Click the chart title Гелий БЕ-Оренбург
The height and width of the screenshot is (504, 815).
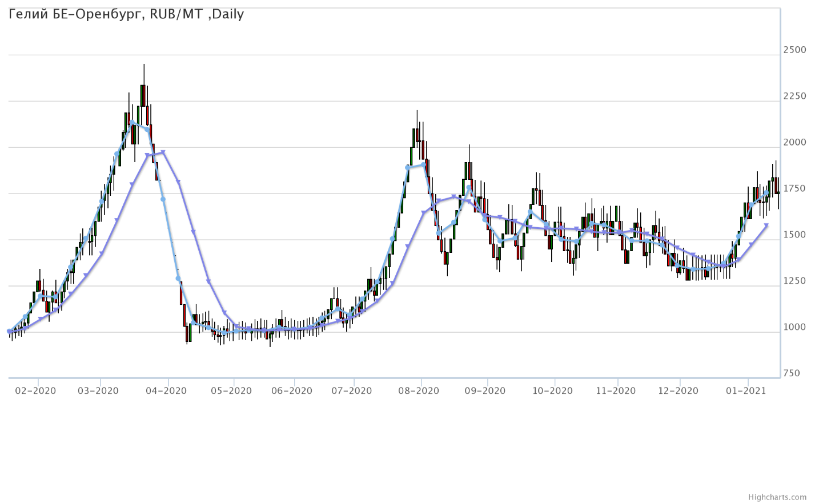(126, 14)
